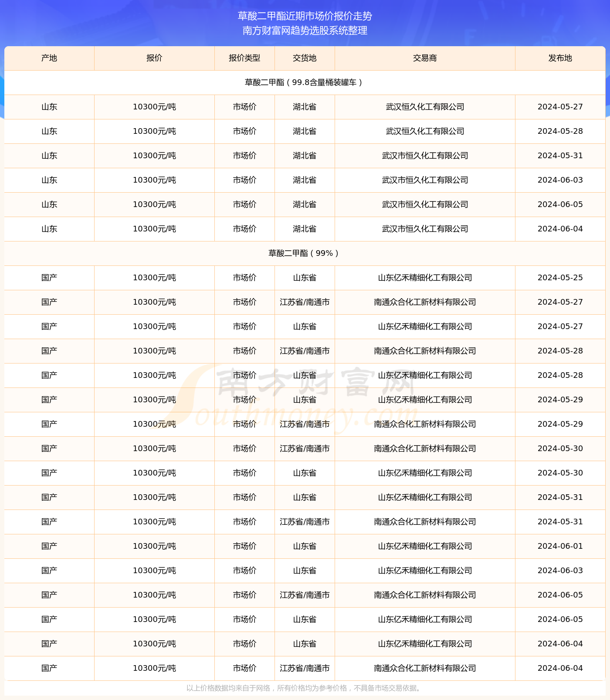
Task: Select 山东亿禾精细化工有限公司 in the 2024-05-28 row
Action: coord(425,375)
